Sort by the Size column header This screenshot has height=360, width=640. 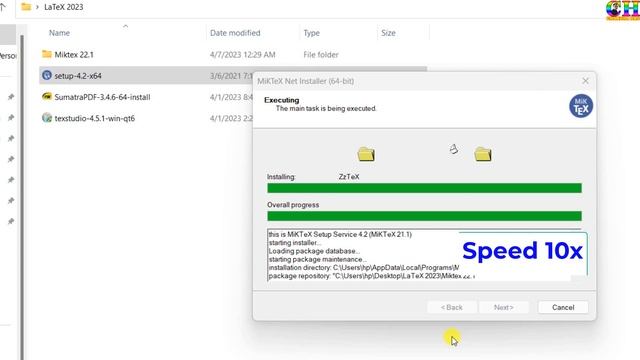point(388,33)
